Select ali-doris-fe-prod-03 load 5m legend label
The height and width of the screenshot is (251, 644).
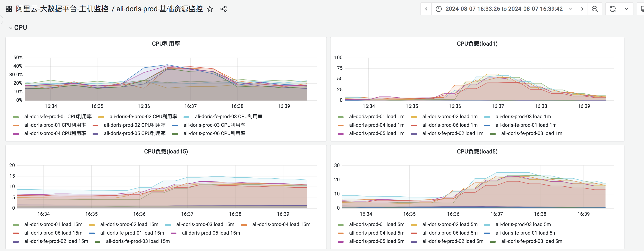click(x=532, y=241)
